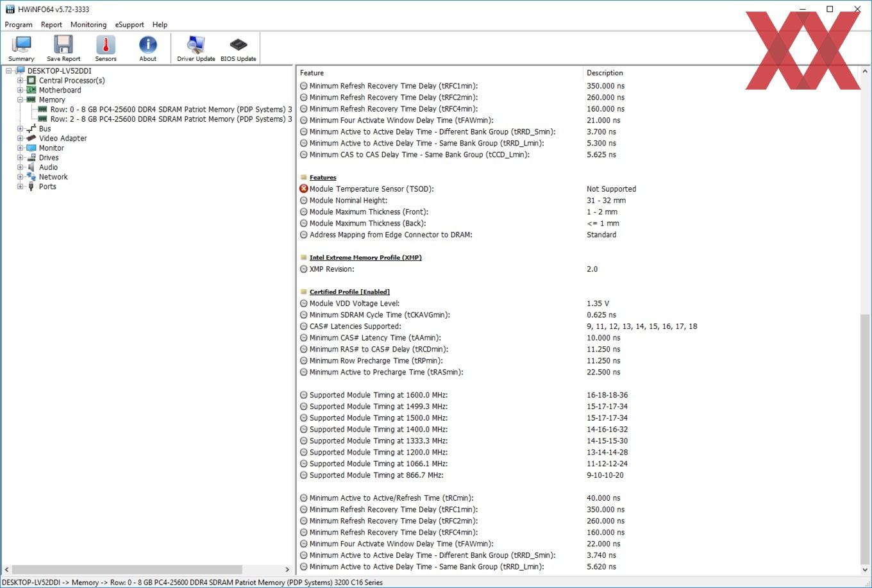This screenshot has height=588, width=872.
Task: Select Row: 2 memory module entry
Action: coord(171,119)
